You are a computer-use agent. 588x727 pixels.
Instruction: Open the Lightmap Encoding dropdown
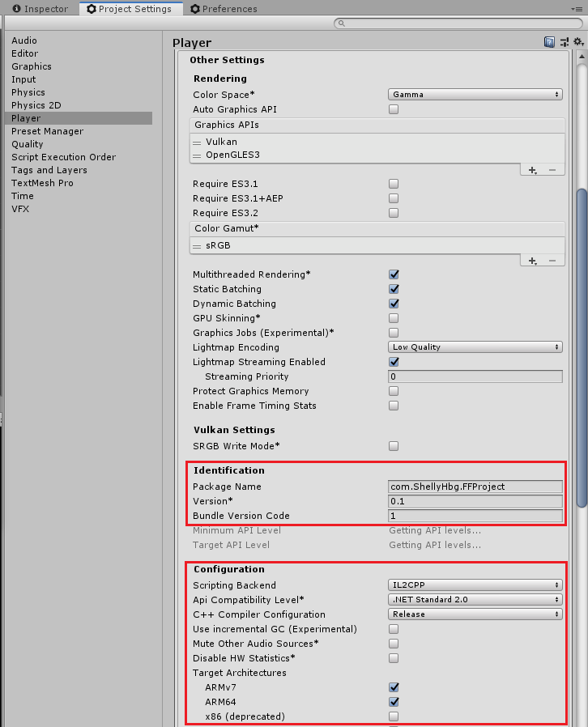tap(475, 347)
